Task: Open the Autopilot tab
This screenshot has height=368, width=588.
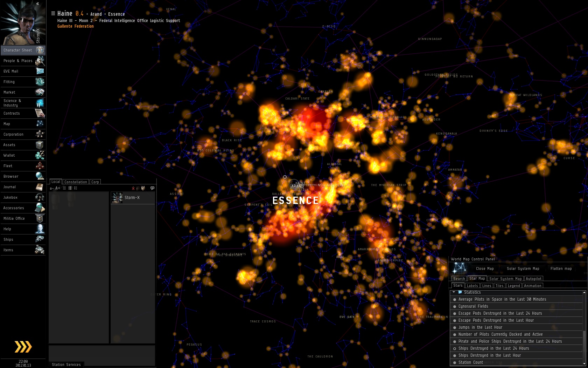Action: (534, 279)
